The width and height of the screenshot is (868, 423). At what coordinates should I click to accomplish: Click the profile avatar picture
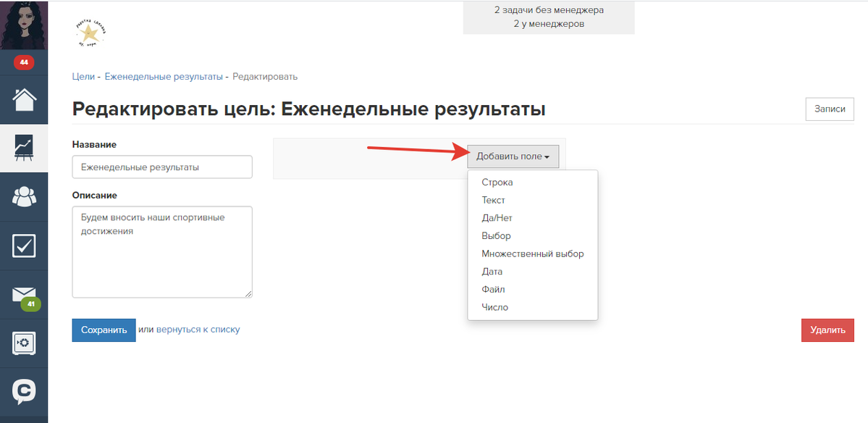[24, 25]
